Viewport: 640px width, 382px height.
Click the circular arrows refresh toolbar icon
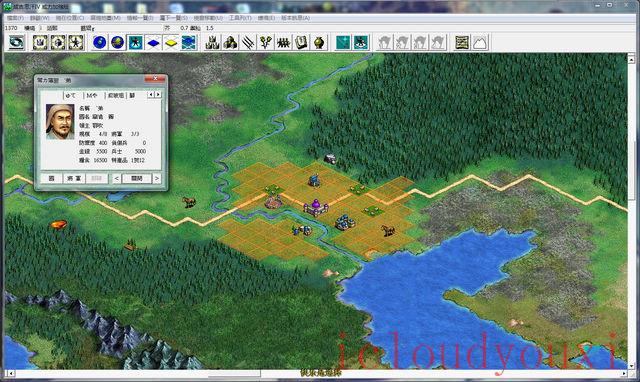click(16, 42)
